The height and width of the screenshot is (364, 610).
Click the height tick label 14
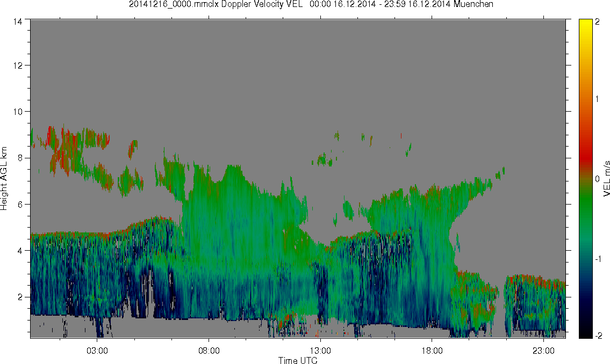coord(17,22)
